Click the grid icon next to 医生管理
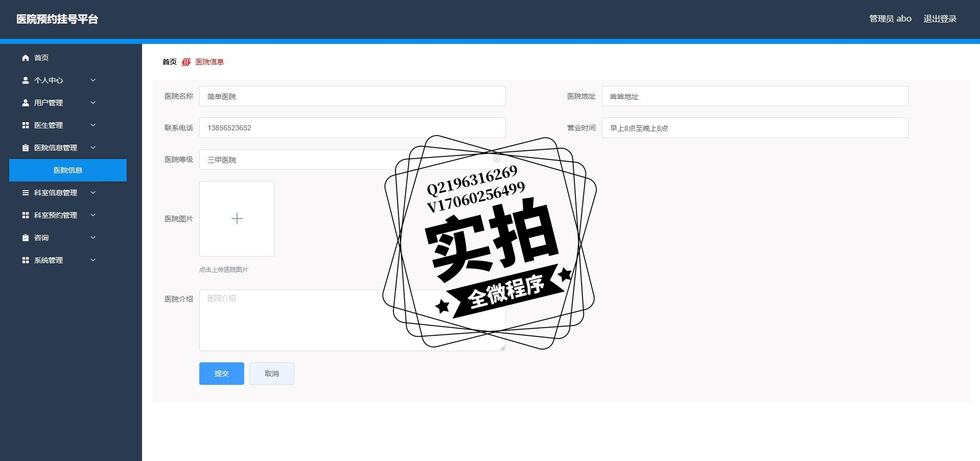The width and height of the screenshot is (980, 461). (26, 125)
